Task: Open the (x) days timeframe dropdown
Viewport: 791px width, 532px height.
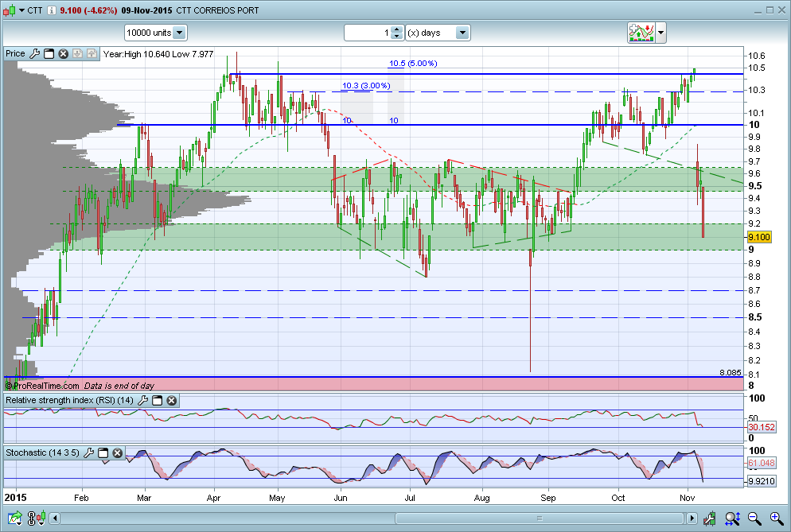Action: [x=462, y=33]
